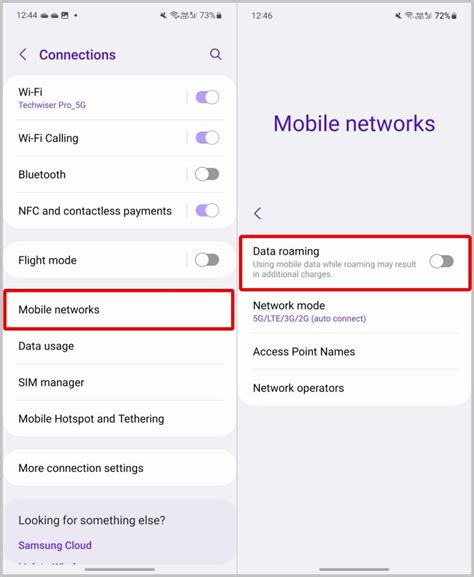Turn off the Wi-Fi toggle
This screenshot has width=474, height=577.
(207, 98)
